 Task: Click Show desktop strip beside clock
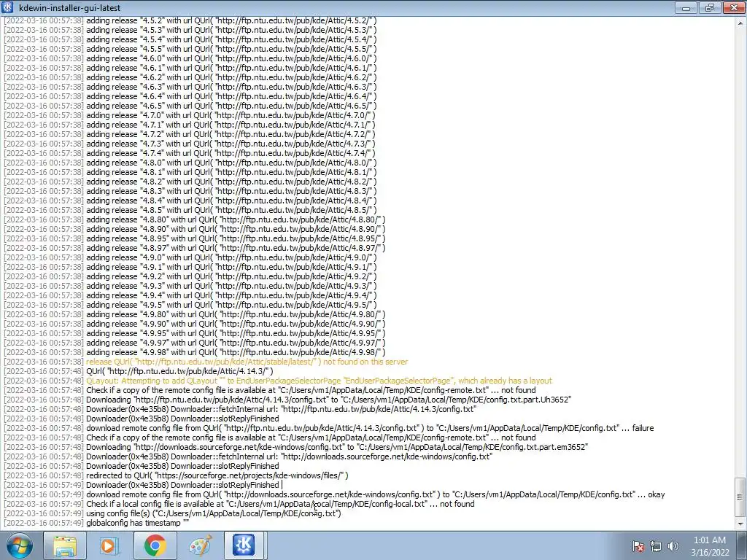(742, 545)
